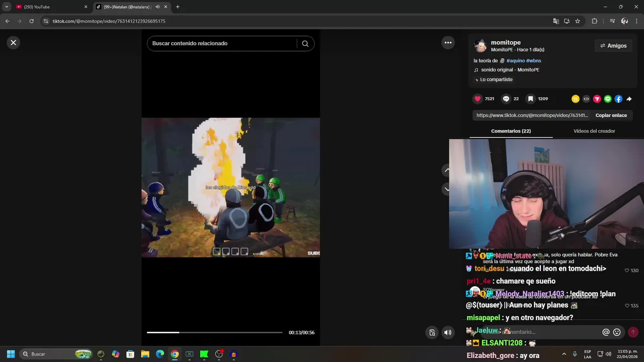Screen dimensions: 644x362
Task: Pause the video by clicking the player
Action: (230, 187)
